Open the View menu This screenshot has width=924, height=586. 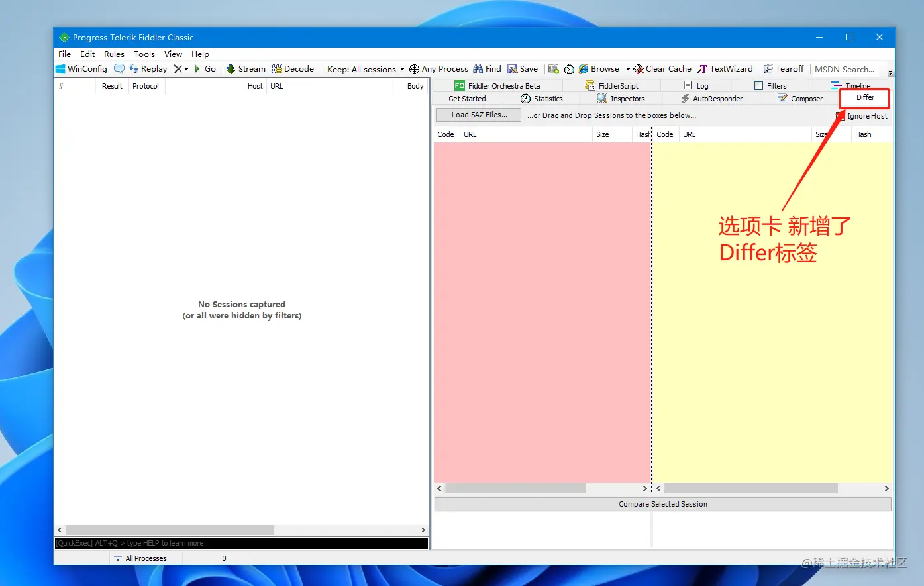point(173,54)
